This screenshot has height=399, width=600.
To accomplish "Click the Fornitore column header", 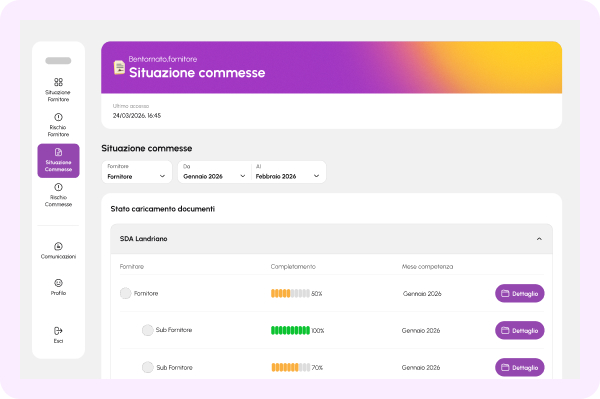I will (x=132, y=266).
